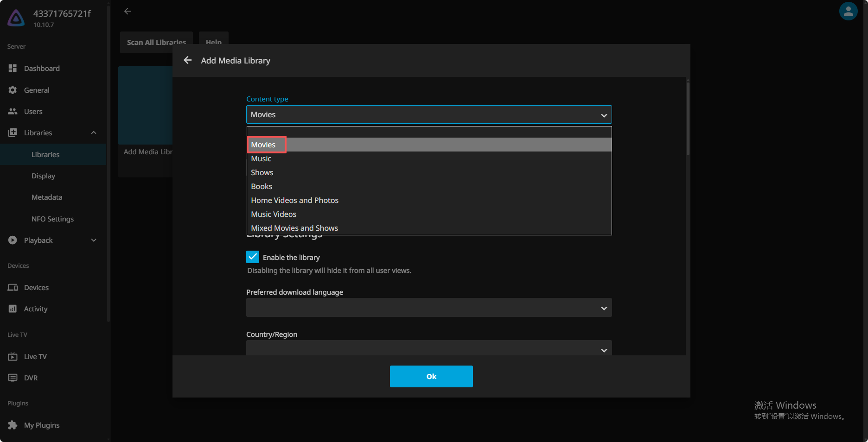868x442 pixels.
Task: Click the Devices monitor icon
Action: coord(13,287)
